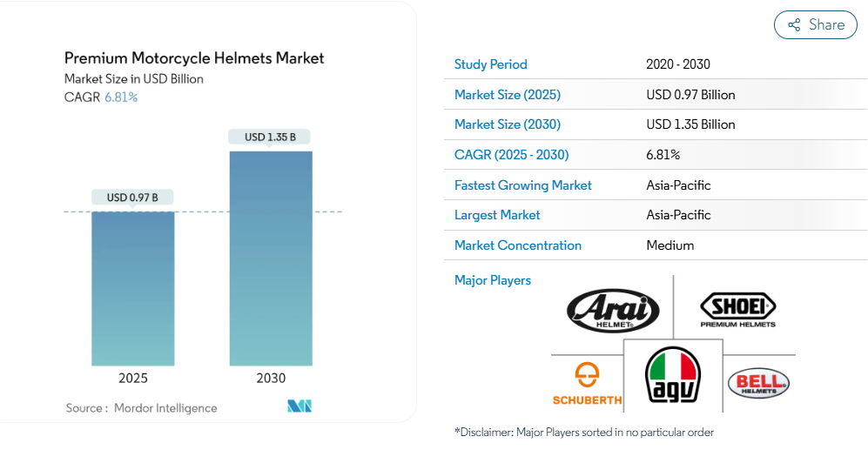Click the Shoei Premium Helmets logo
The height and width of the screenshot is (470, 868).
click(737, 311)
